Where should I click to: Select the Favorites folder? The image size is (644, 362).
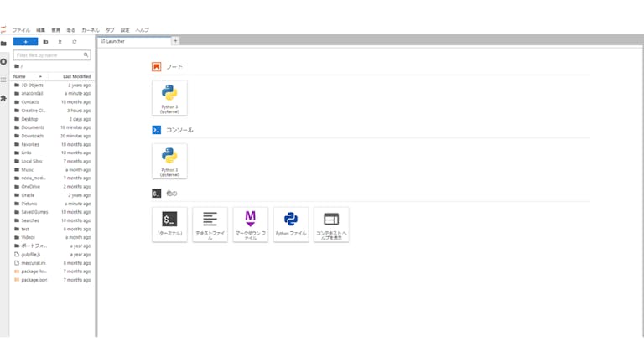point(52,144)
